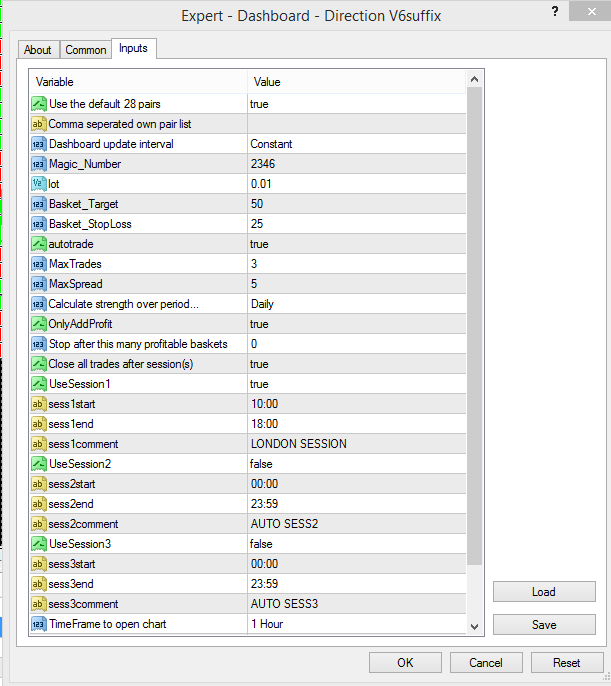Select the UseSession1 'true' value cell
Screen dimensions: 611x686
356,384
